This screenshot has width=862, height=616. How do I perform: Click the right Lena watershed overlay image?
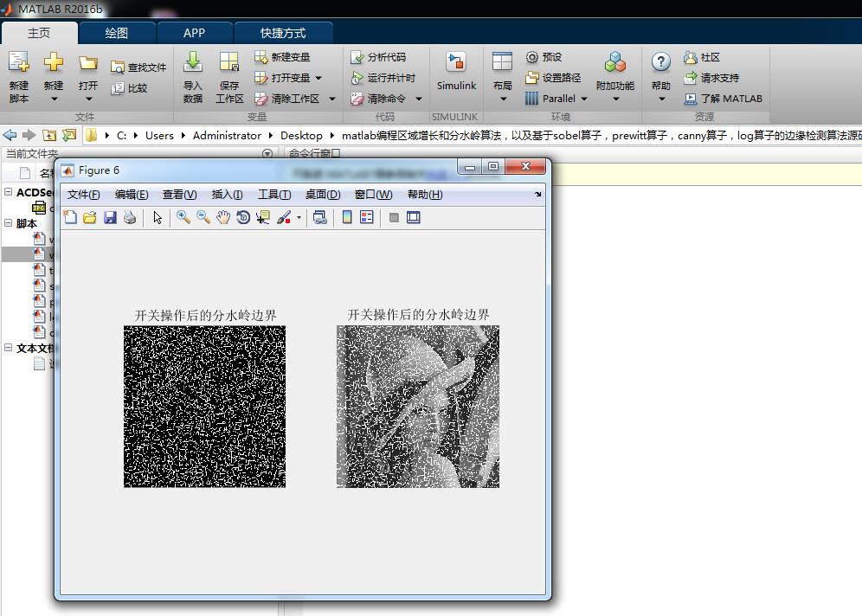pyautogui.click(x=418, y=407)
